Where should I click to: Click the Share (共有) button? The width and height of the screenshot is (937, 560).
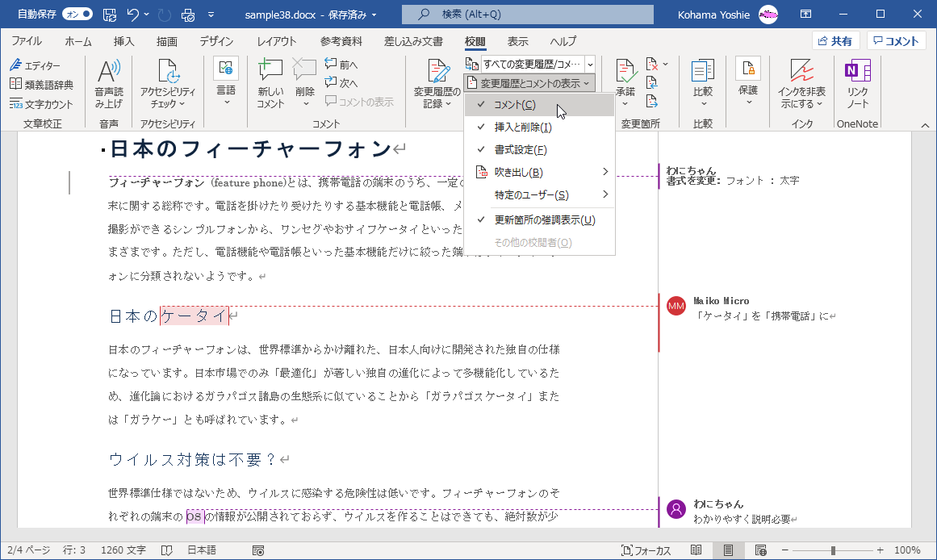835,42
